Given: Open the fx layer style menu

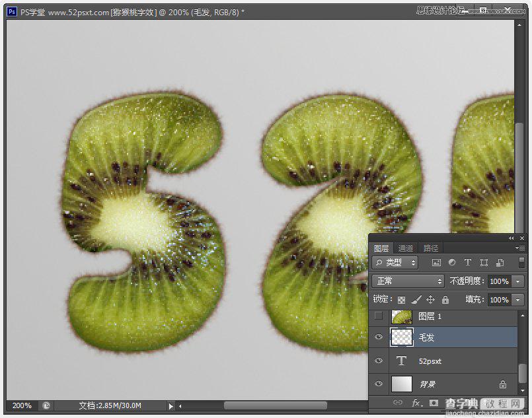Looking at the screenshot, I should pyautogui.click(x=416, y=403).
